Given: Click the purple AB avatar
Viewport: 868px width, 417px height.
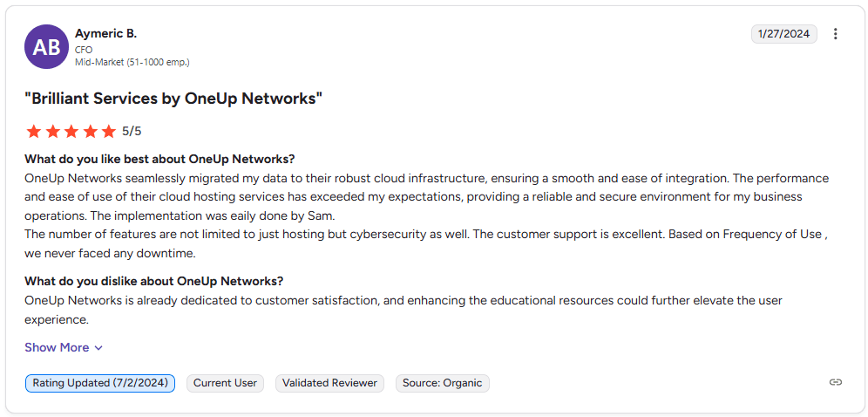Looking at the screenshot, I should point(46,47).
